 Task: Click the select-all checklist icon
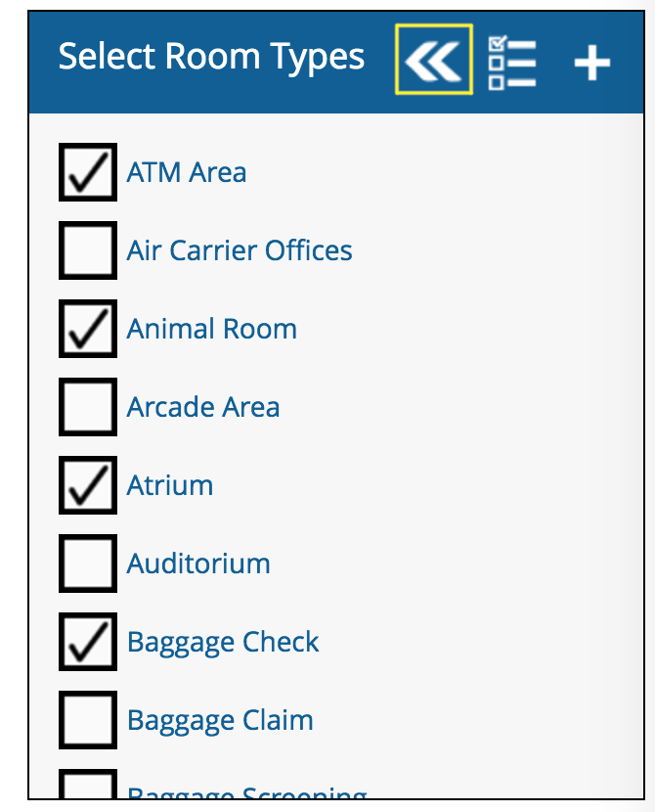click(x=511, y=62)
